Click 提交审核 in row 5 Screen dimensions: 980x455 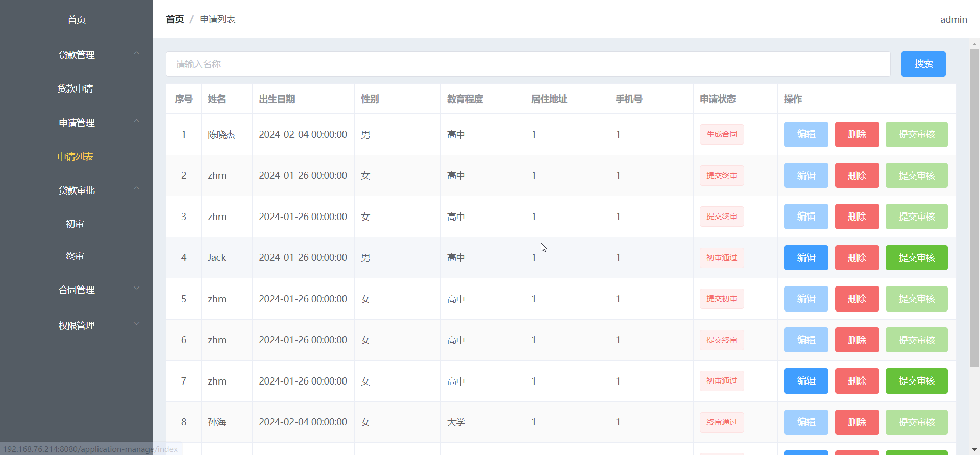pos(917,299)
